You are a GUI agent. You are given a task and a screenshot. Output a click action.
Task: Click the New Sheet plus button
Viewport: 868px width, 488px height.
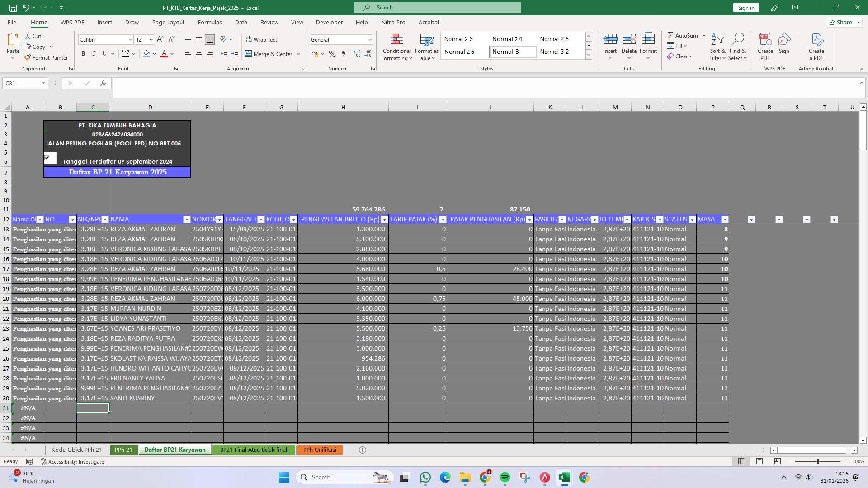point(362,450)
